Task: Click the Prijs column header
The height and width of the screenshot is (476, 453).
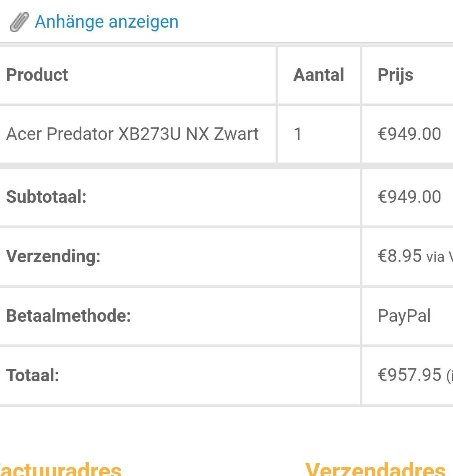Action: click(395, 75)
